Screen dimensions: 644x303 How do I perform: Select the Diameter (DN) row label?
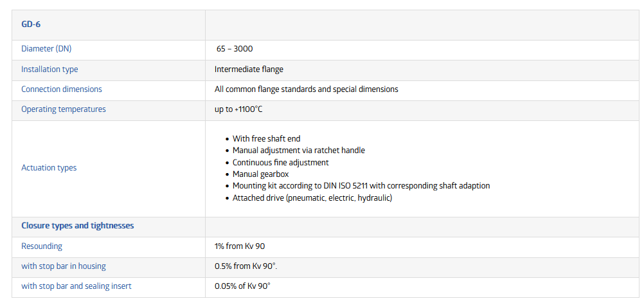click(51, 49)
